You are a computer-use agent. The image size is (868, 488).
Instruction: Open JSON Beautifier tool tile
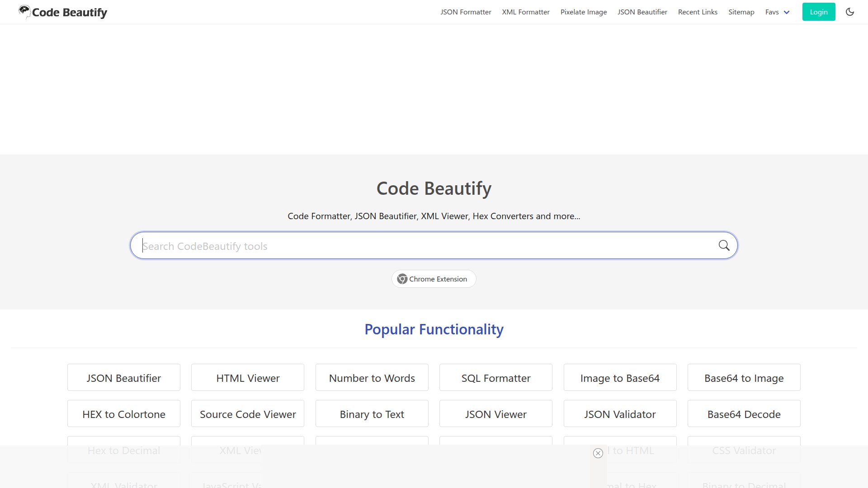point(124,377)
